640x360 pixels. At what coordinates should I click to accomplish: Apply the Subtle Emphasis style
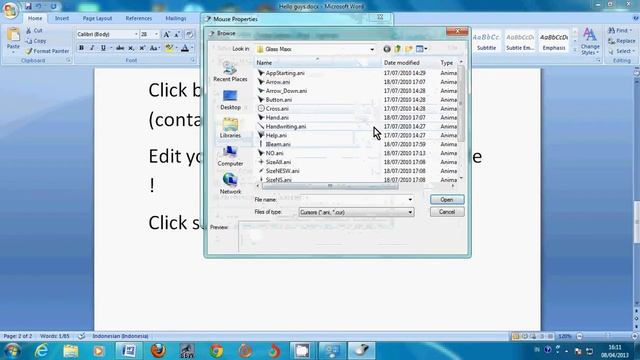[520, 41]
